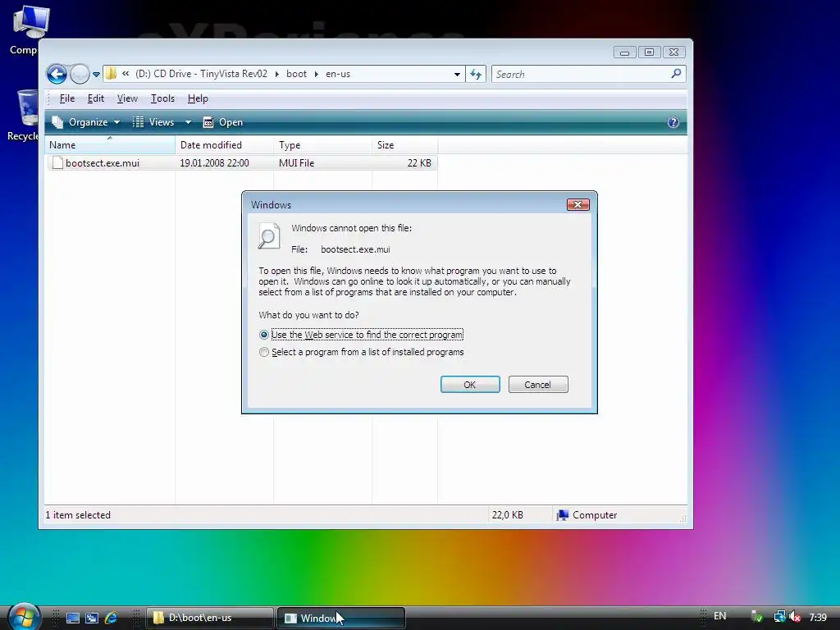
Task: Click the magnifier search icon
Action: pyautogui.click(x=677, y=73)
